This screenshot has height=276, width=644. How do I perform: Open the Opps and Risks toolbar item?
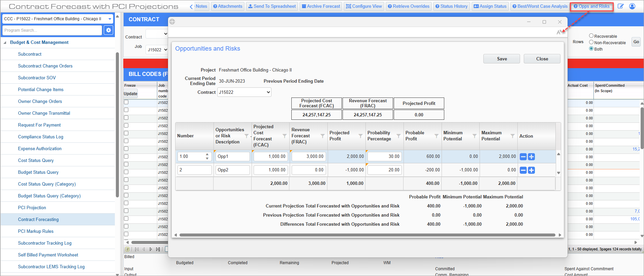pos(591,6)
